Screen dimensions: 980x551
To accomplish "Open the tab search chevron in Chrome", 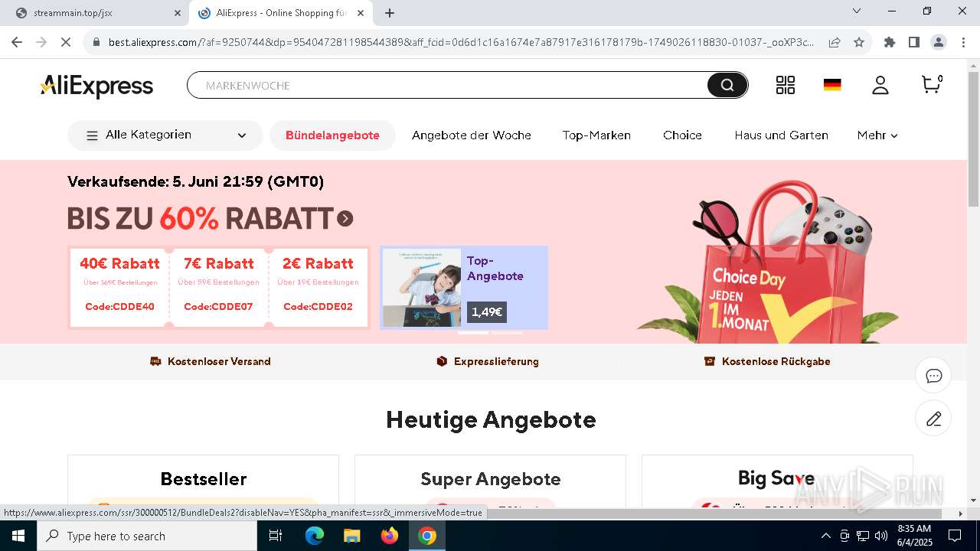I will (857, 11).
